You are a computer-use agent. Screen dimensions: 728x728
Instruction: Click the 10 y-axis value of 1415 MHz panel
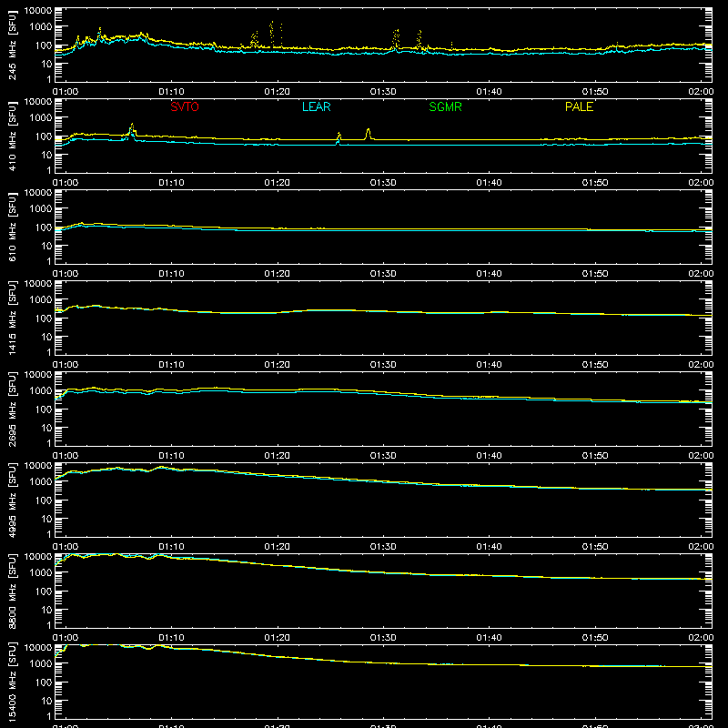tap(47, 337)
